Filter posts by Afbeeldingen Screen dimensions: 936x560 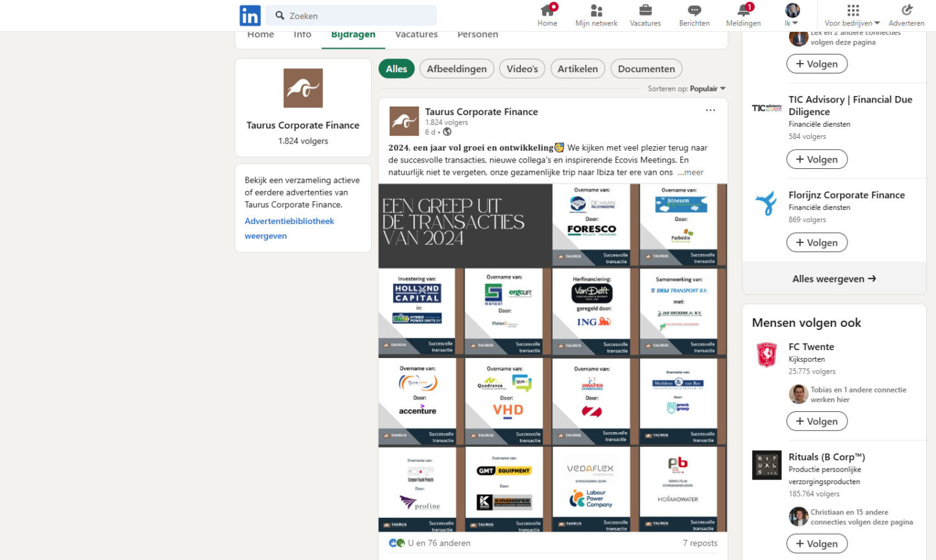click(x=457, y=69)
